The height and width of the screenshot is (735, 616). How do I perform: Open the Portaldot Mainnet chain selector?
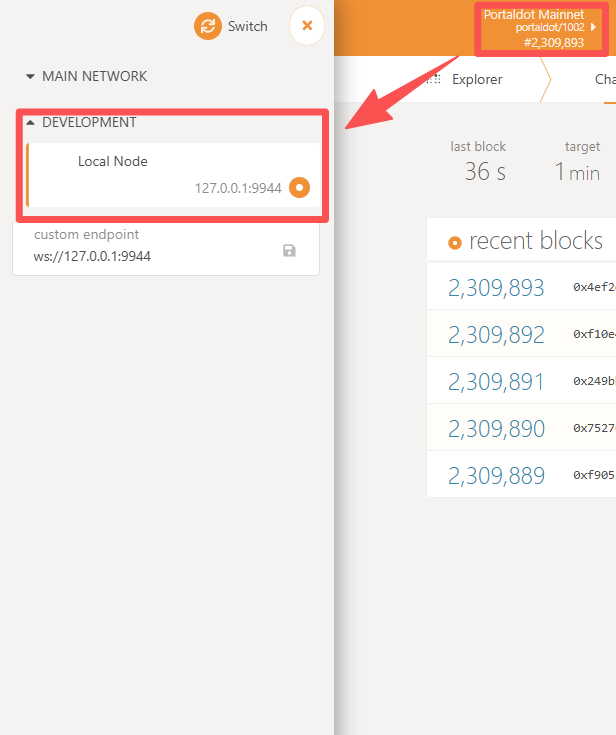(x=541, y=28)
